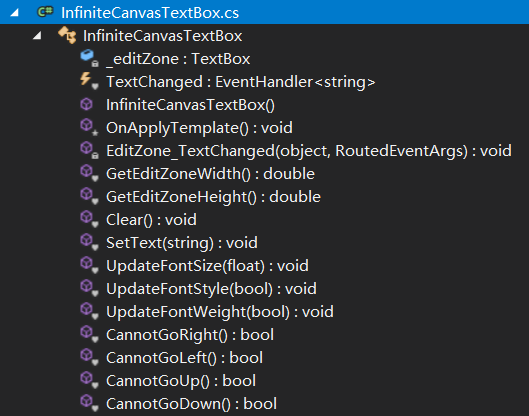Select UpdateFontStyle(bool) : void member

tap(211, 289)
